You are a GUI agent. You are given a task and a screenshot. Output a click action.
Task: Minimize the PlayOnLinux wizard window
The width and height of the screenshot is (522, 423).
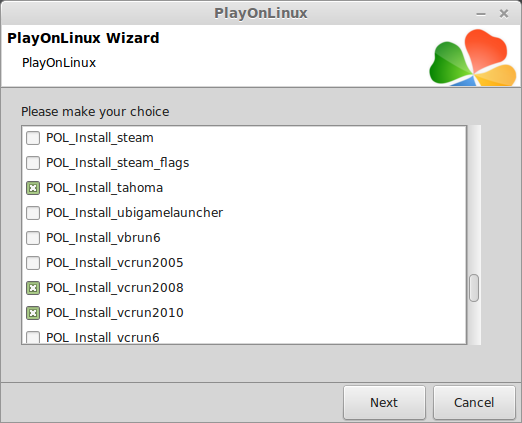(x=481, y=14)
